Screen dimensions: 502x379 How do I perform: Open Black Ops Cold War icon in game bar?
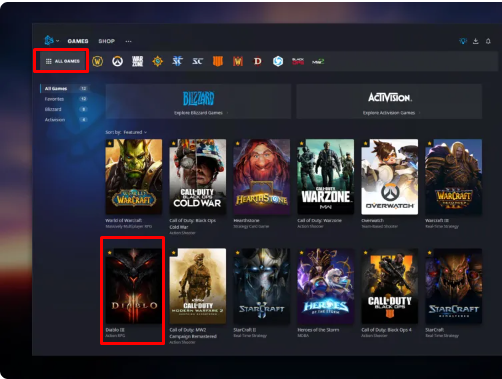point(298,61)
